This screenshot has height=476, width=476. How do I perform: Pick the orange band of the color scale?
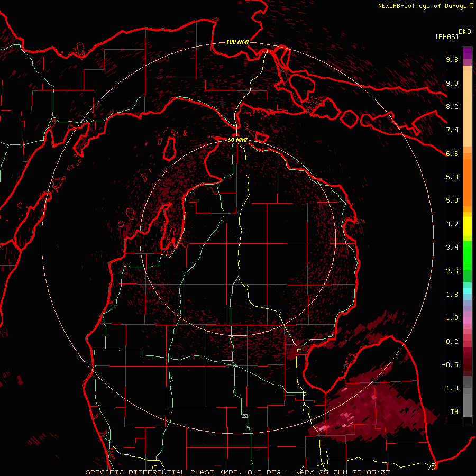[x=467, y=182]
